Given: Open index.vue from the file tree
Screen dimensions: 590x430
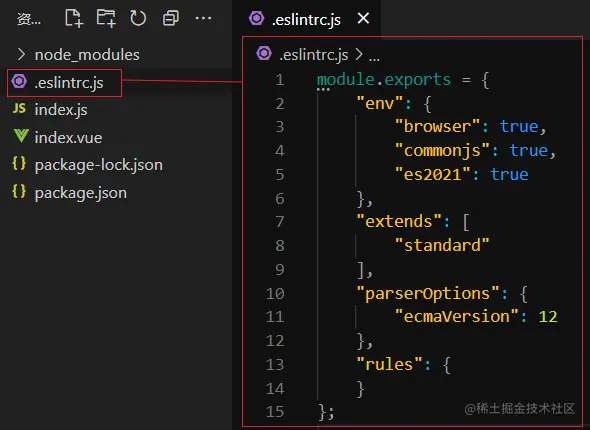Looking at the screenshot, I should [68, 137].
